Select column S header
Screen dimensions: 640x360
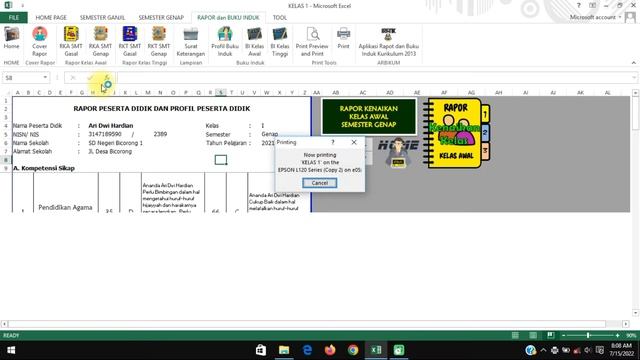point(221,93)
